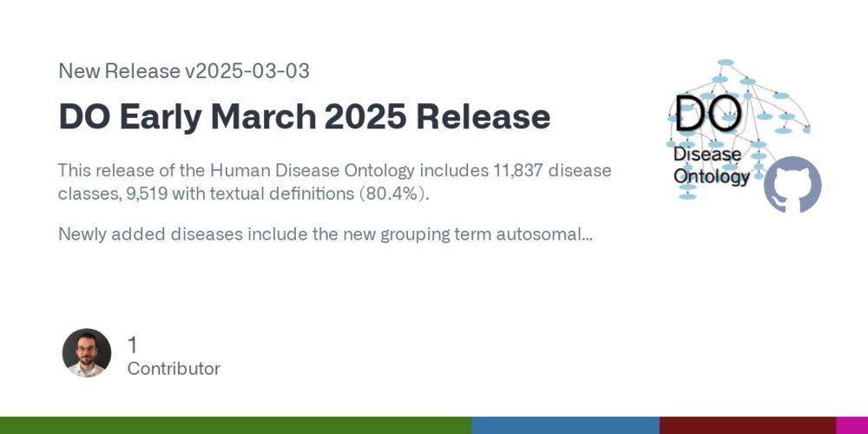This screenshot has width=868, height=434.
Task: Select the topmost node of ontology graph
Action: coord(725,62)
